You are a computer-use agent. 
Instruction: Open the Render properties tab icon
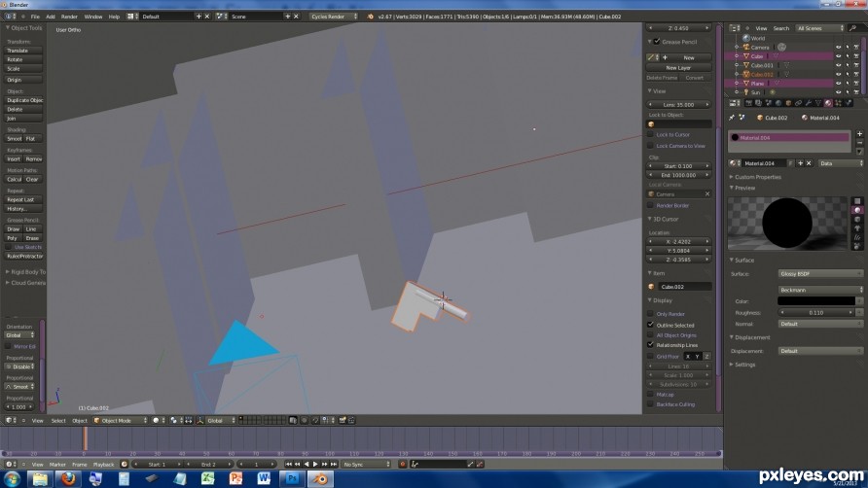[749, 103]
